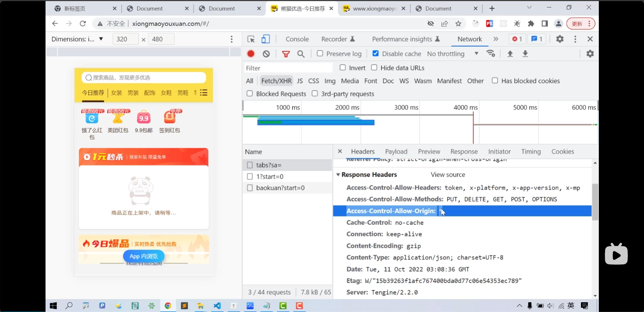Click the record network log button
The image size is (644, 312).
click(251, 54)
